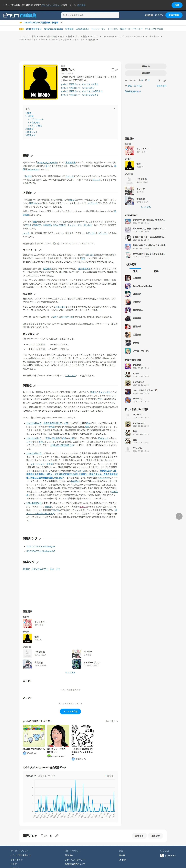Screen dimensions: 186x868
Task: Open the 滝沢ガレソ×だばちゃん illustration
Action: (34, 736)
